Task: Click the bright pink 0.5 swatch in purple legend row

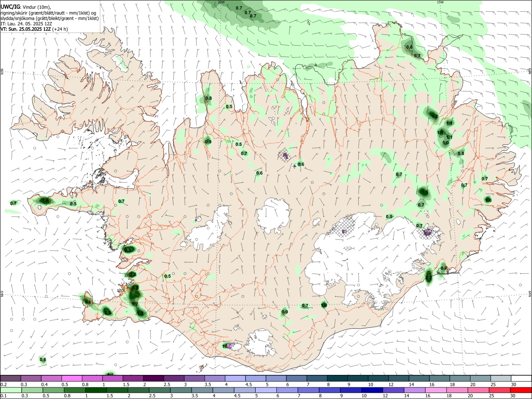Action: click(71, 379)
